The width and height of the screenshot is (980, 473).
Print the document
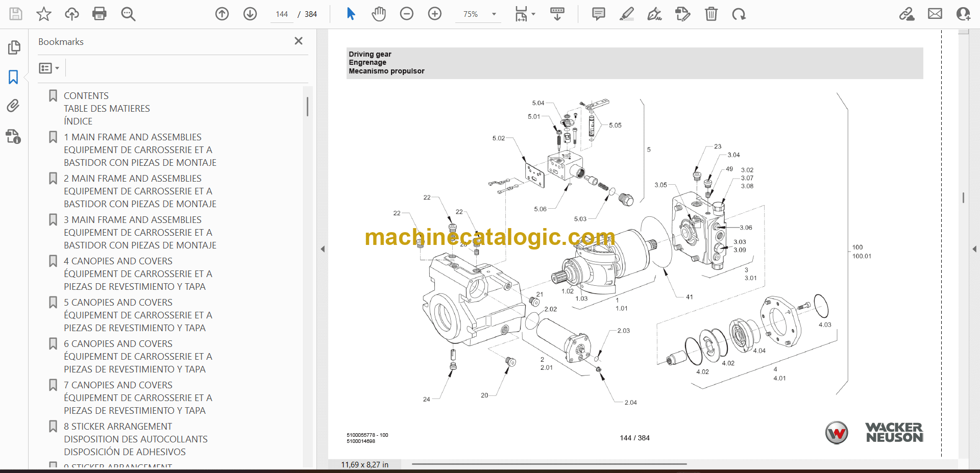tap(100, 14)
